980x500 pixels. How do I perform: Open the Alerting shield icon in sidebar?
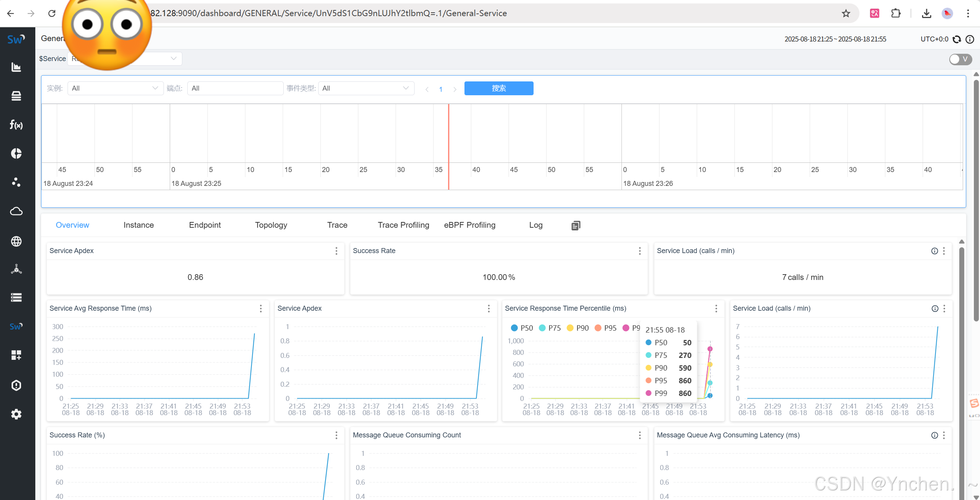click(x=16, y=385)
